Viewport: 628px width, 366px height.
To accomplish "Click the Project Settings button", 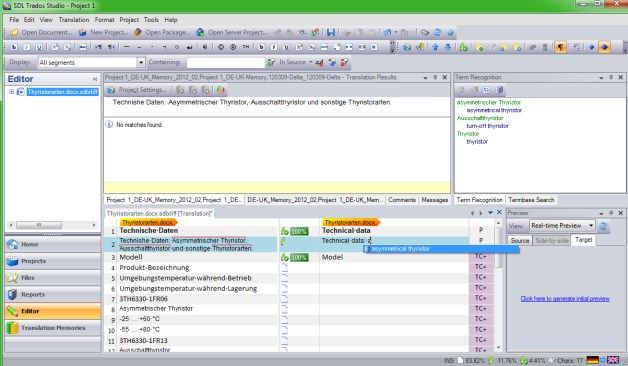I will point(137,90).
